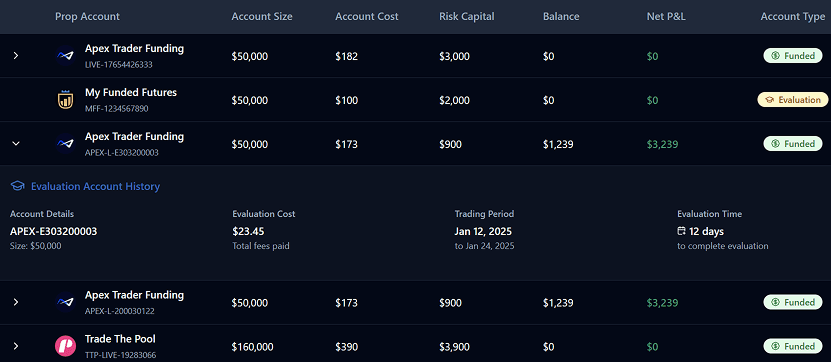Click the $3,000 risk capital value
This screenshot has width=831, height=362.
pyautogui.click(x=454, y=56)
